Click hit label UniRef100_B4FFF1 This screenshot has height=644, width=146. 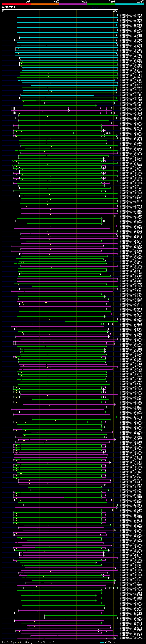click(131, 75)
